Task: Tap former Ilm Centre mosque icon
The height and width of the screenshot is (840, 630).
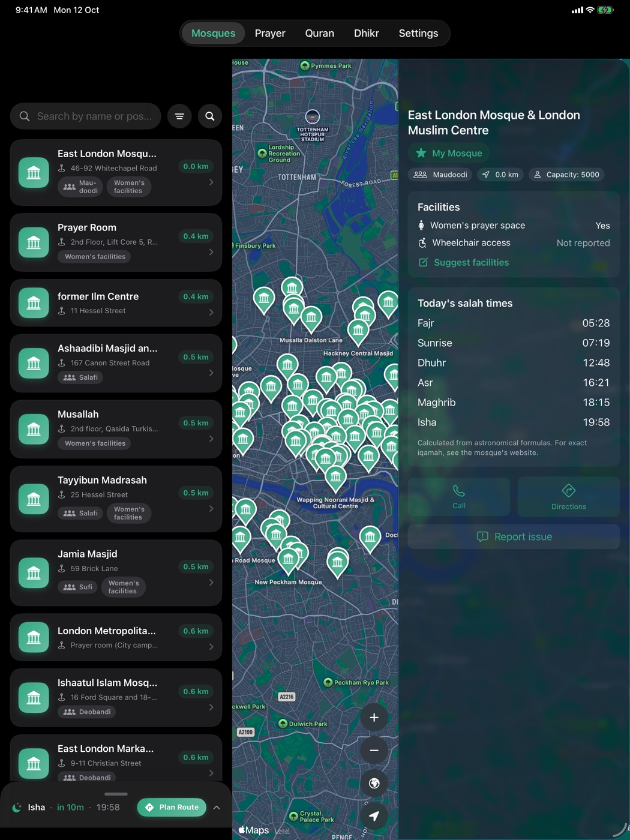Action: (34, 303)
